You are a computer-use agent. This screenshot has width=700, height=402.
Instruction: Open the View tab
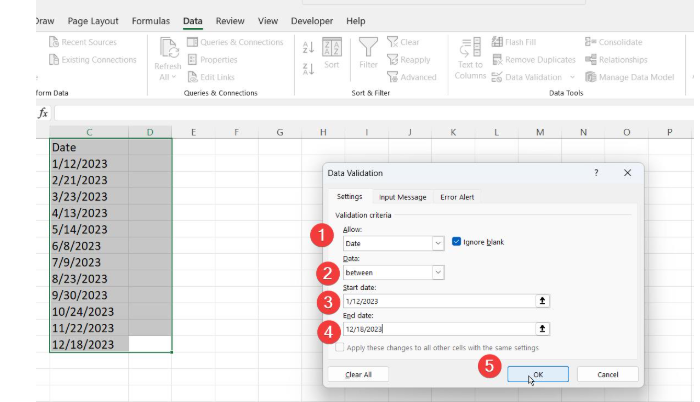pos(267,21)
